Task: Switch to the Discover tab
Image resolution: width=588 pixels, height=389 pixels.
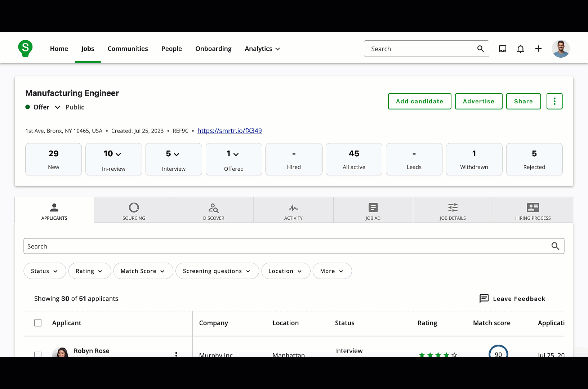Action: [x=214, y=210]
